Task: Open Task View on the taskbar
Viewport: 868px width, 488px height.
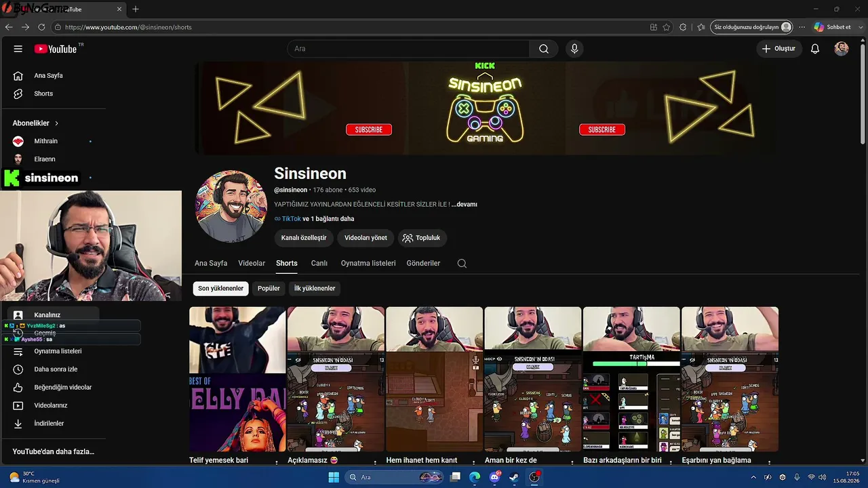Action: tap(456, 477)
